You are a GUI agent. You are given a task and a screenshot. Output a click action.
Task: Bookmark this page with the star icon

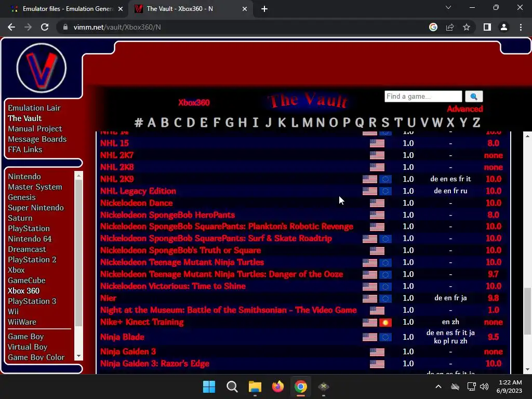pyautogui.click(x=467, y=27)
